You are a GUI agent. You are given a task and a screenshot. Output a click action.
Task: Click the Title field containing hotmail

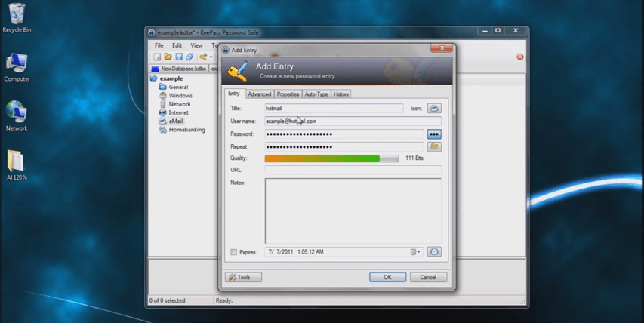(334, 109)
